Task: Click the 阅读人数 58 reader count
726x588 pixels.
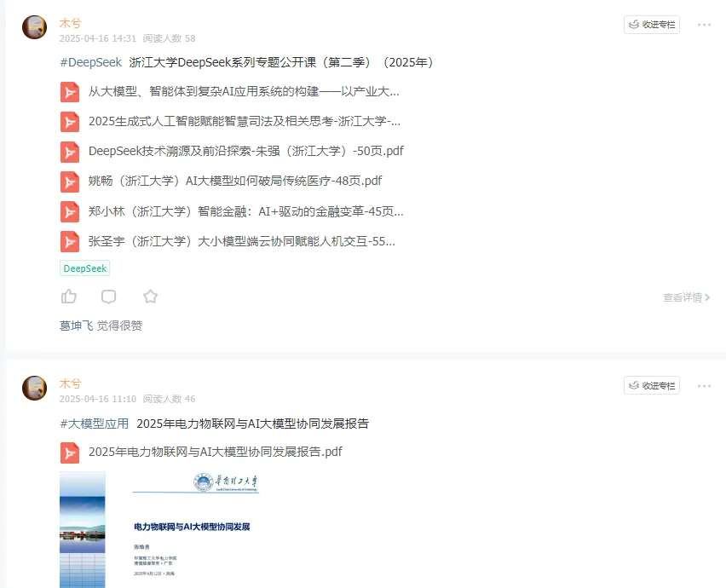Action: click(x=169, y=38)
